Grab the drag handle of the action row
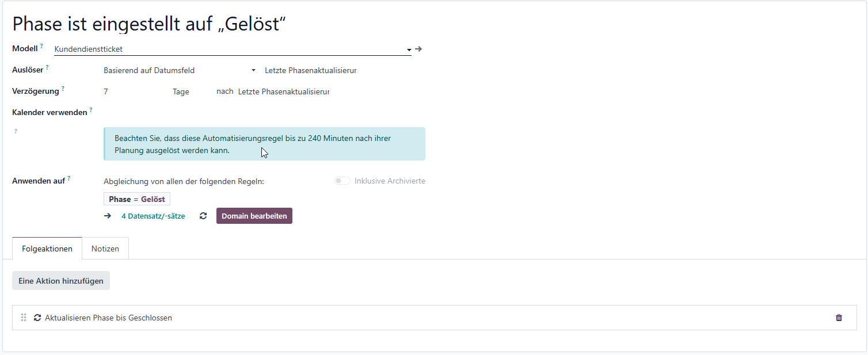Image resolution: width=868 pixels, height=355 pixels. [x=24, y=318]
